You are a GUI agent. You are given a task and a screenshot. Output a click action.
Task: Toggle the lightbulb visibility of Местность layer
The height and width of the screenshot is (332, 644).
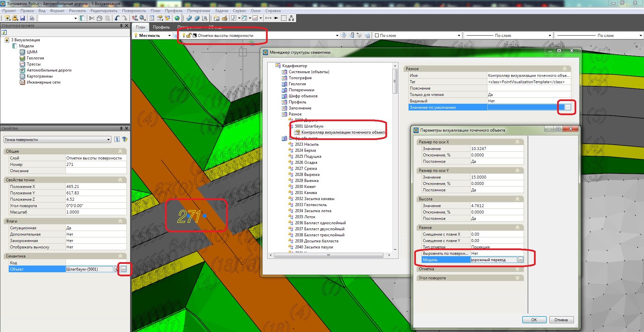tap(136, 35)
